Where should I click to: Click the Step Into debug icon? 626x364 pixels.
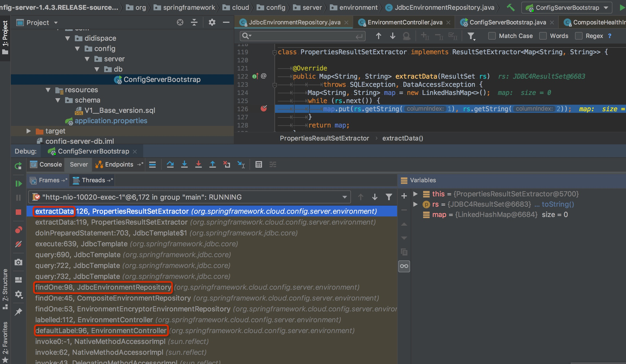184,164
